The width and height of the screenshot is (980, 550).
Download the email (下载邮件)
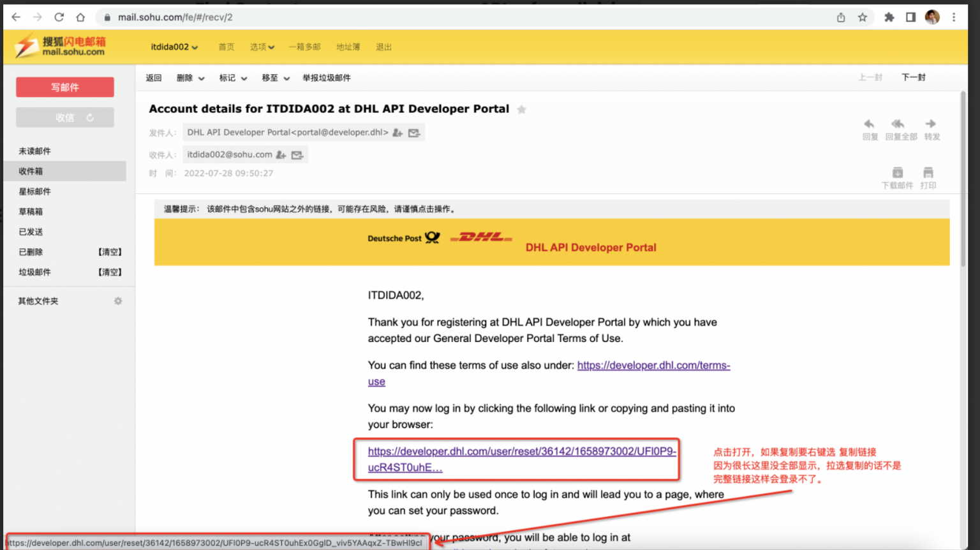897,178
